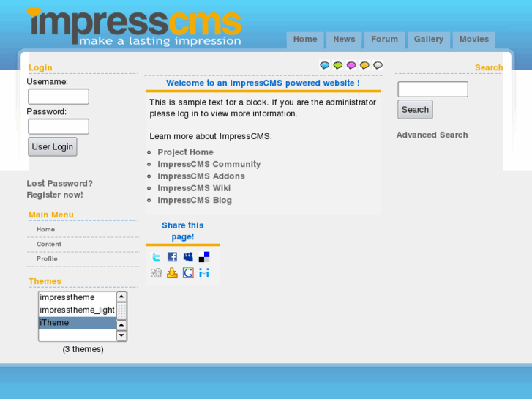Click the orange download-arrow share icon
Screen dimensions: 532x399
pyautogui.click(x=172, y=272)
